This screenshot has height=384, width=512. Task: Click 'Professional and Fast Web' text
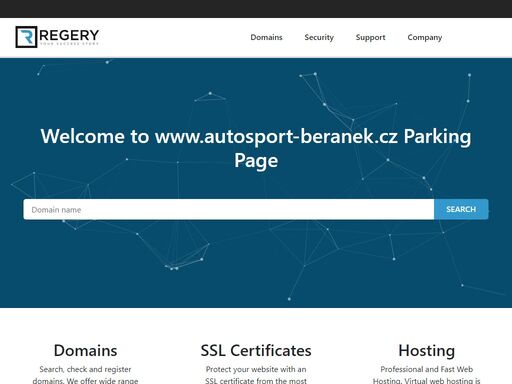tap(427, 369)
